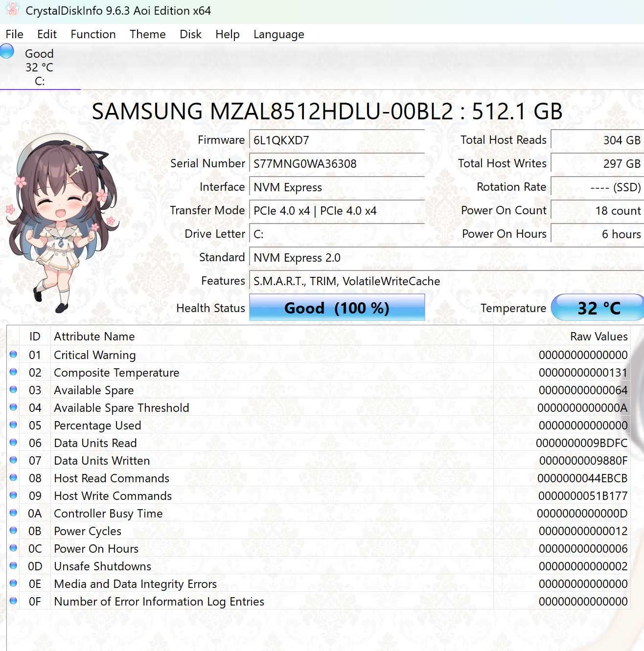Click the ID column header
The image size is (644, 651).
[x=35, y=337]
